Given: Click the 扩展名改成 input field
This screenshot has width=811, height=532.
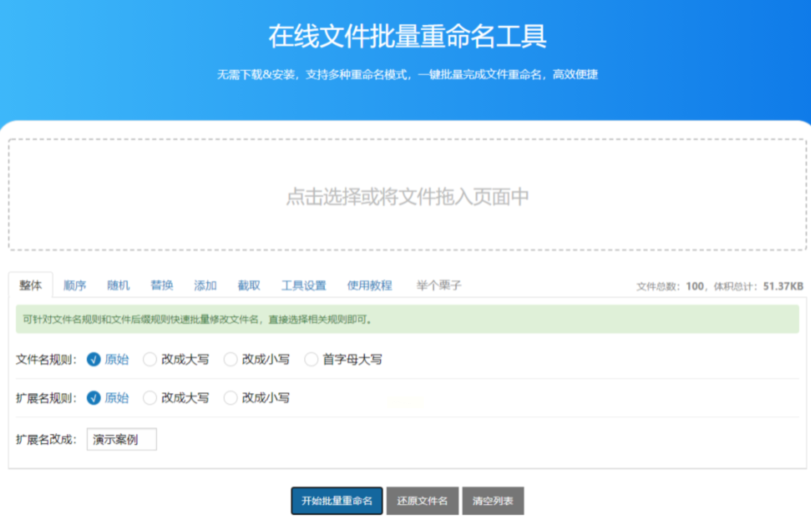Looking at the screenshot, I should (121, 440).
